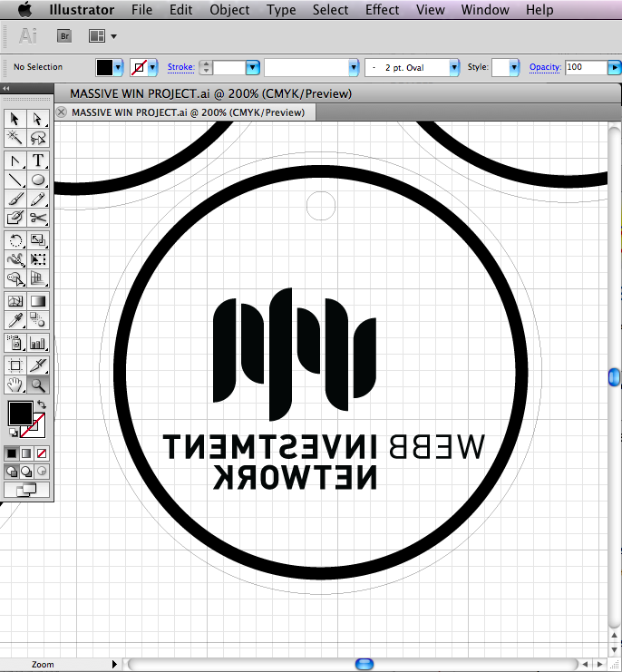Select the Blend tool
622x672 pixels.
coord(38,320)
